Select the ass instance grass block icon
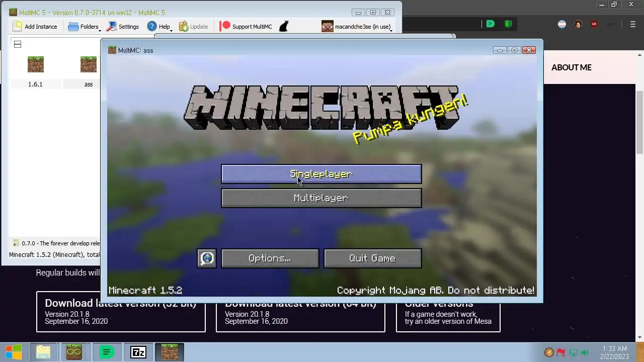Image resolution: width=644 pixels, height=362 pixels. coord(89,64)
